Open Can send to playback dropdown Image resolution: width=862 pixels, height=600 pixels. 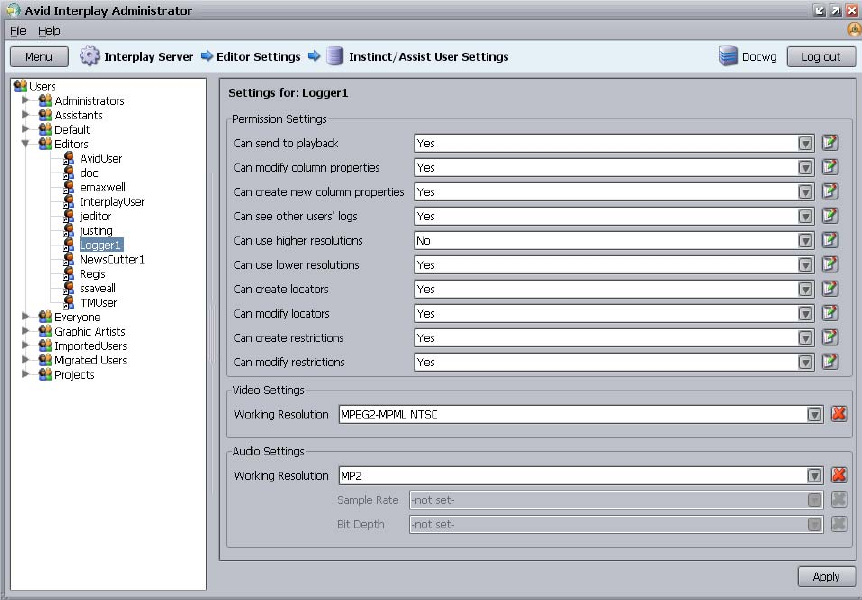[x=805, y=144]
